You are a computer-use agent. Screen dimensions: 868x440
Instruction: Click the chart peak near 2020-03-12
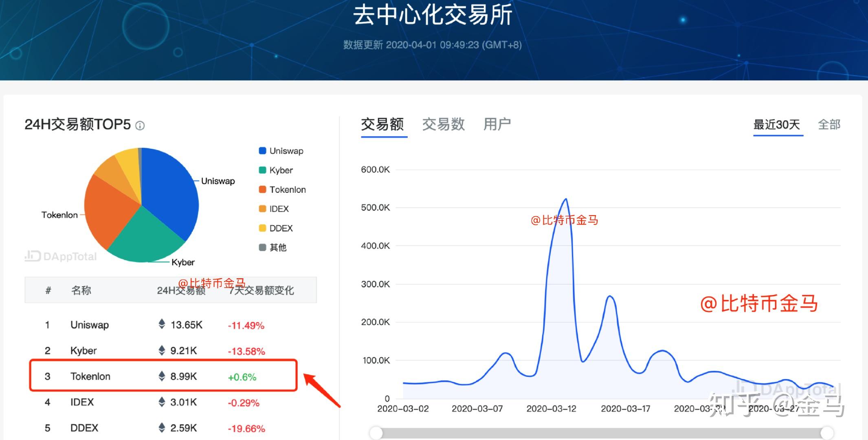pyautogui.click(x=566, y=199)
